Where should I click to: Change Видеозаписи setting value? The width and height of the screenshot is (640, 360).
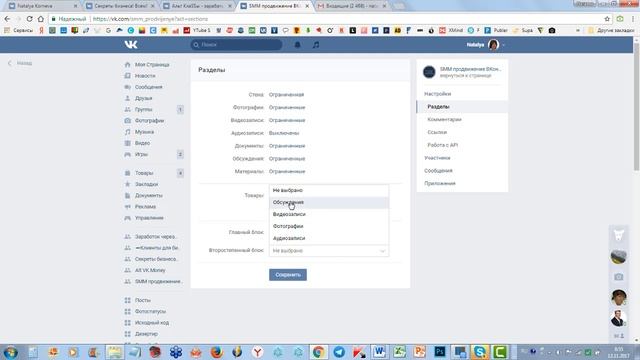(x=287, y=120)
